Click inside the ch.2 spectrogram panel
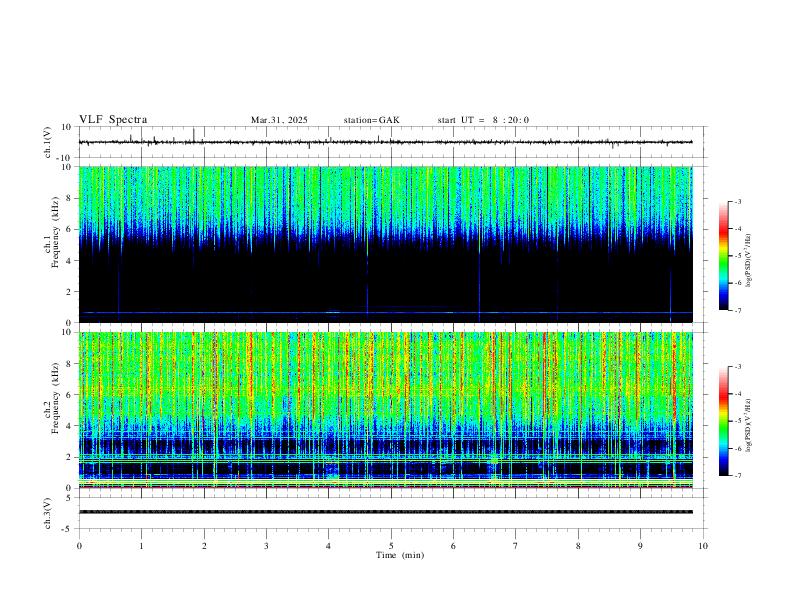Screen dimensions: 792x612 [x=386, y=410]
